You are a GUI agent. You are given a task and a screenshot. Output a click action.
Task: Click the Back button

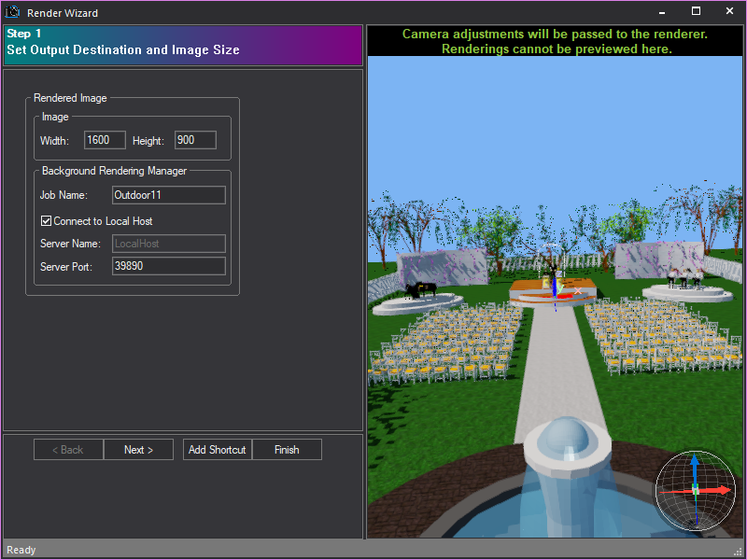pos(67,449)
